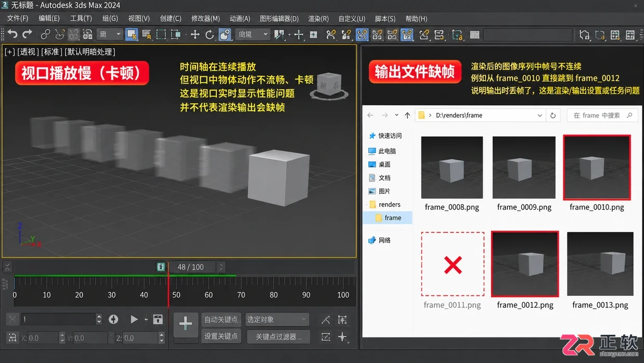Click the Zoom Extents icon at bottom right
Image resolution: width=644 pixels, height=363 pixels.
342,319
